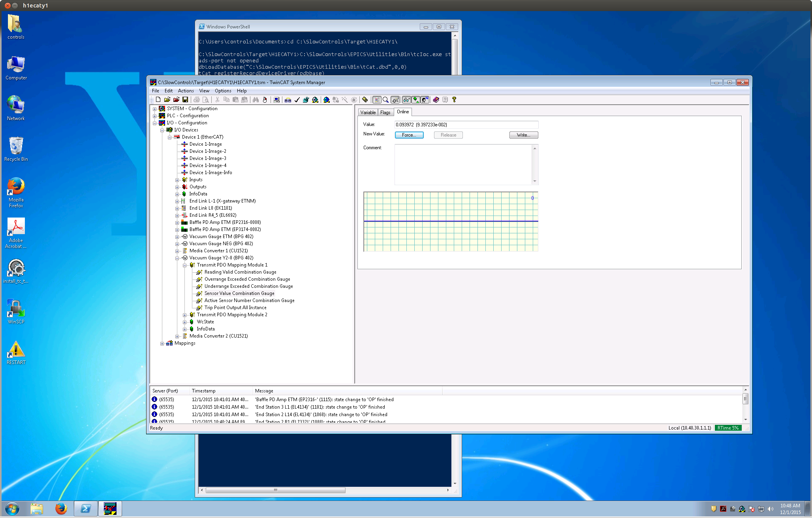Select Trip Point Output All Instance
The image size is (812, 518).
(235, 308)
